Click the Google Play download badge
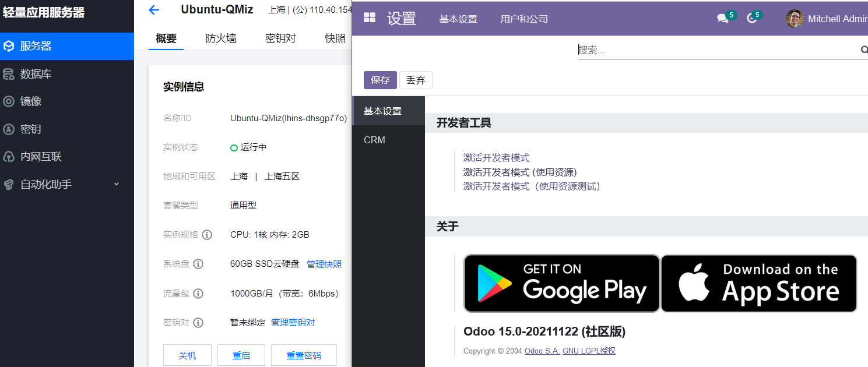 (561, 283)
